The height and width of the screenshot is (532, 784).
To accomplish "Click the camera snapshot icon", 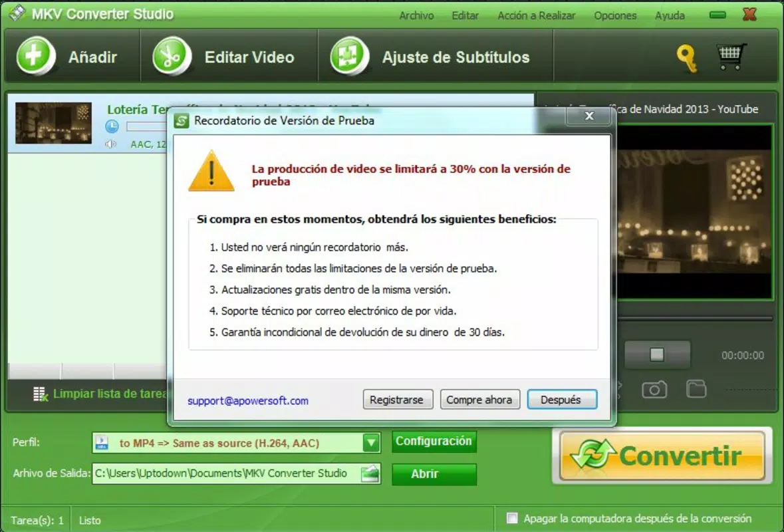I will point(654,390).
